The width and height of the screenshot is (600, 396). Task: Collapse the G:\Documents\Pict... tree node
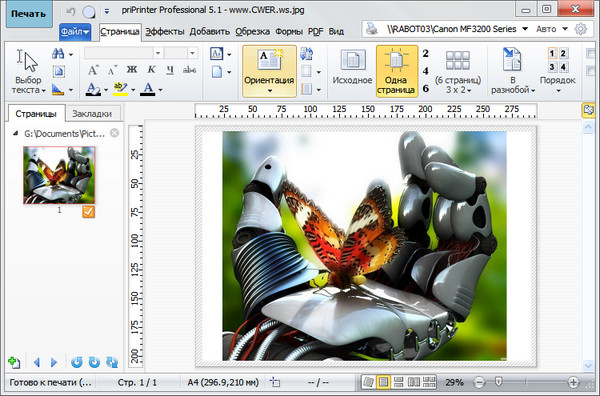click(x=15, y=134)
